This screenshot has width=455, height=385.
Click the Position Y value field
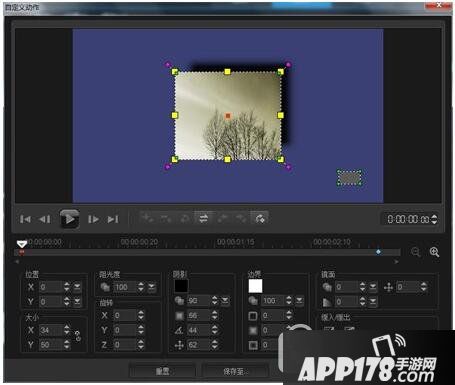click(51, 302)
